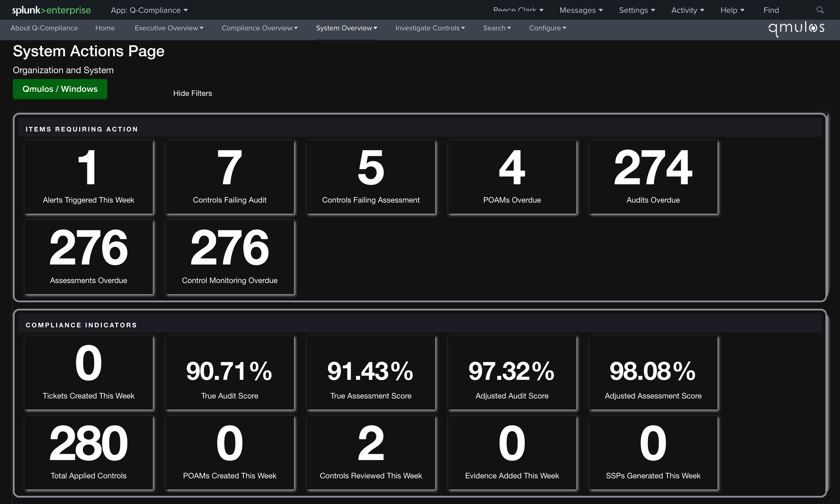
Task: Open the Messages dropdown
Action: [581, 10]
